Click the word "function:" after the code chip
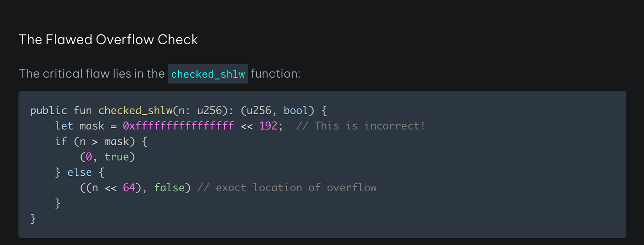Screen dimensions: 644x245 [x=276, y=74]
